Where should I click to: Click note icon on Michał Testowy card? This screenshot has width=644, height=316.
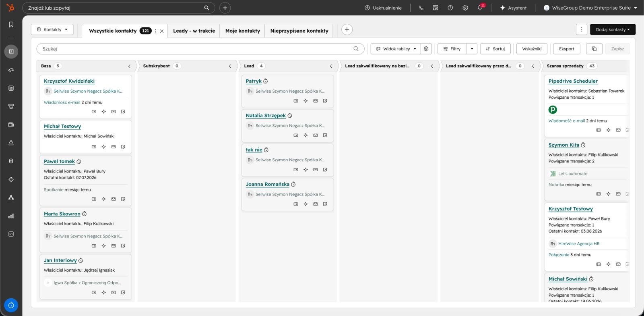pyautogui.click(x=123, y=147)
